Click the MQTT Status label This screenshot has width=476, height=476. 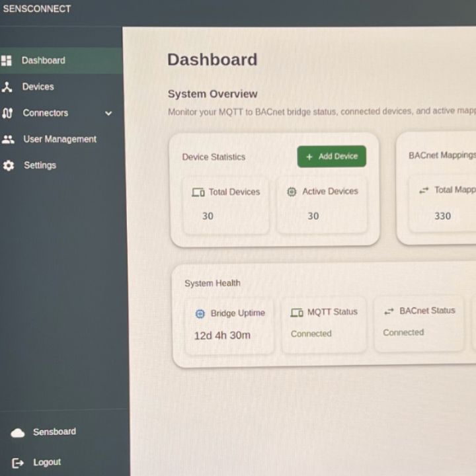click(333, 312)
